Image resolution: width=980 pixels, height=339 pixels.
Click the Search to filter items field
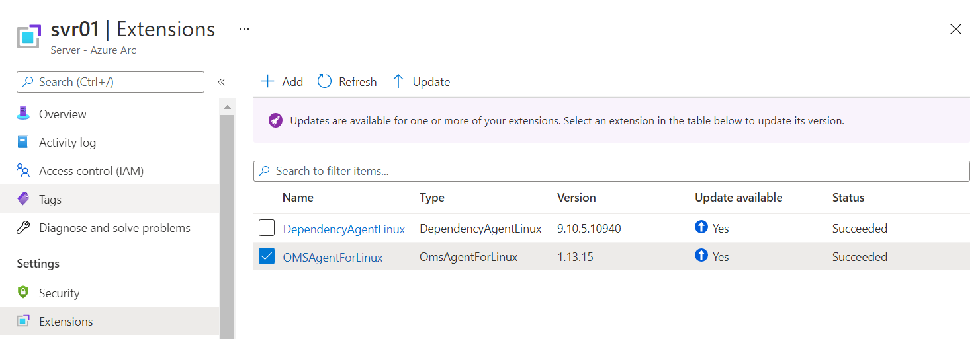611,171
